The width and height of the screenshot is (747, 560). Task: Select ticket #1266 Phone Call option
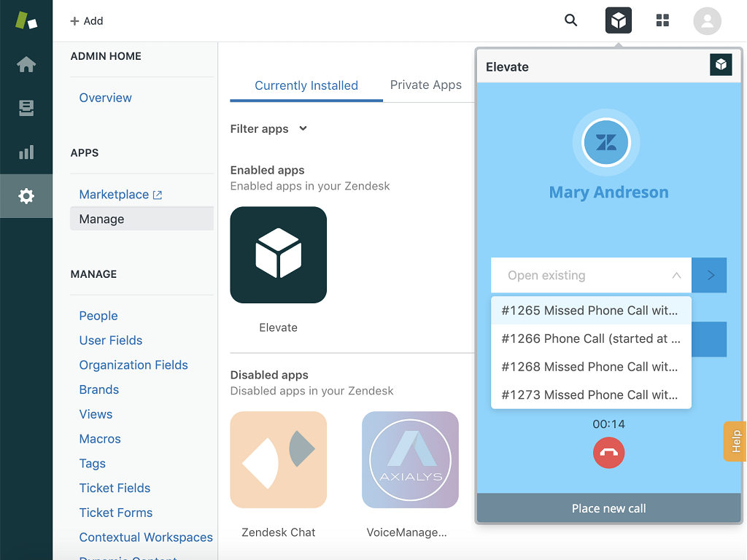point(590,338)
